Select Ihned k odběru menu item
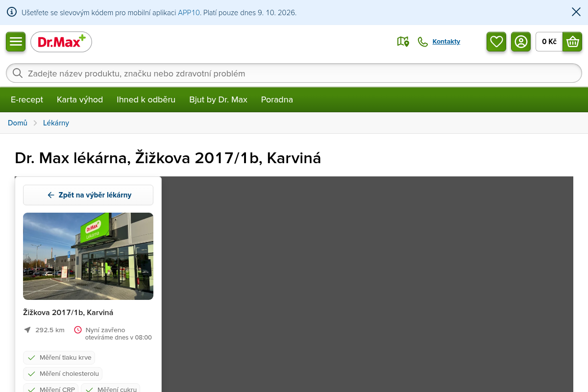 click(146, 99)
